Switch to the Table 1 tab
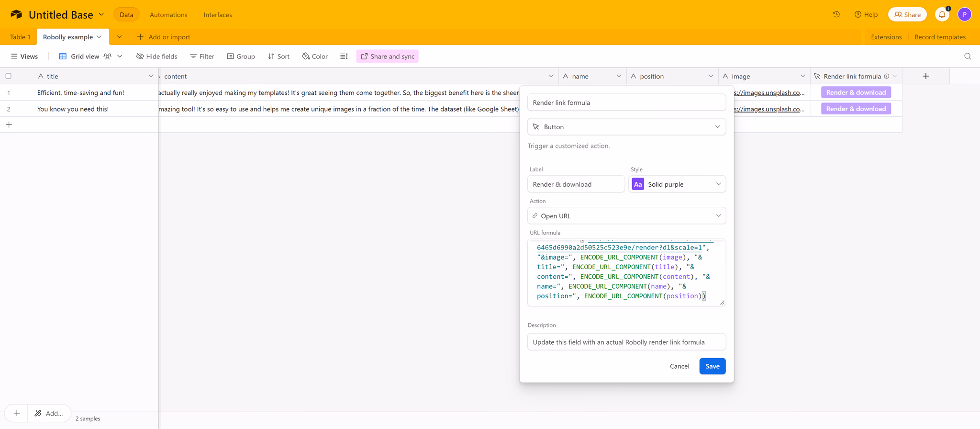 coord(20,37)
